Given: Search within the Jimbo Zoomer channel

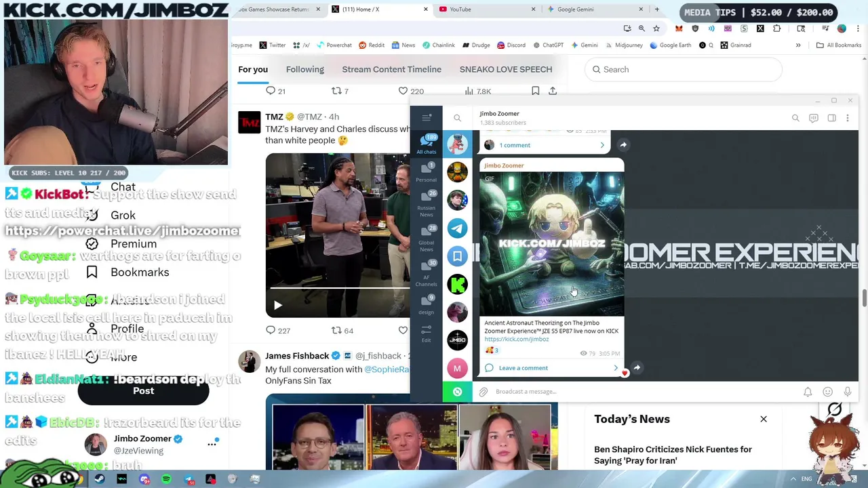Looking at the screenshot, I should [795, 118].
